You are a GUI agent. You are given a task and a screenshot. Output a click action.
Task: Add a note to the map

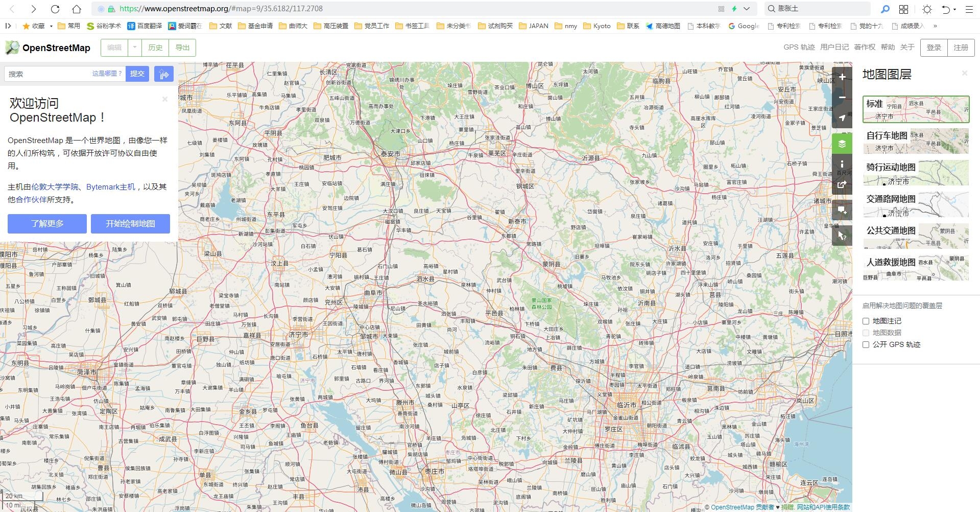coord(842,210)
